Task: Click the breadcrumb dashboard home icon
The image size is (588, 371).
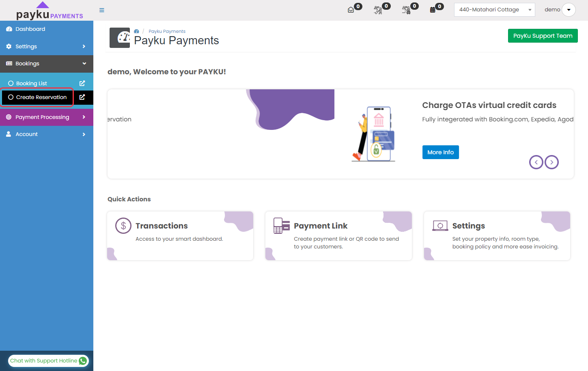Action: click(x=137, y=31)
